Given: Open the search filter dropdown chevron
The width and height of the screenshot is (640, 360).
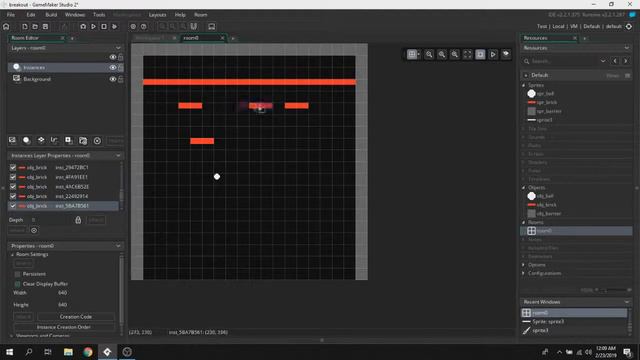Looking at the screenshot, I should [603, 61].
